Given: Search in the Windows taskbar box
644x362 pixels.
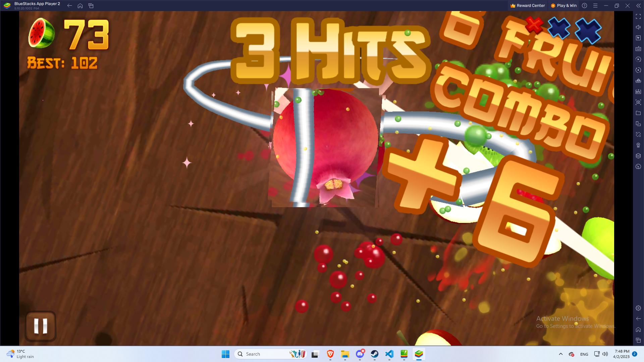Looking at the screenshot, I should click(x=271, y=354).
